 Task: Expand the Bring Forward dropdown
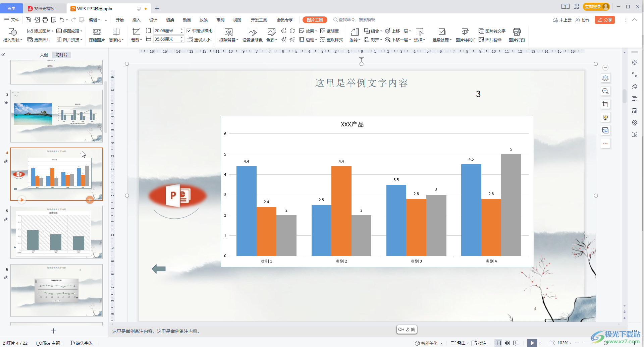[410, 31]
